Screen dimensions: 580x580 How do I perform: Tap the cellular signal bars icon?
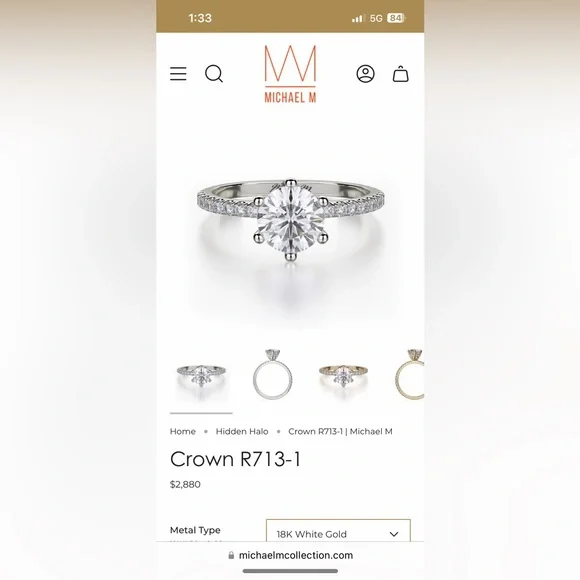357,18
